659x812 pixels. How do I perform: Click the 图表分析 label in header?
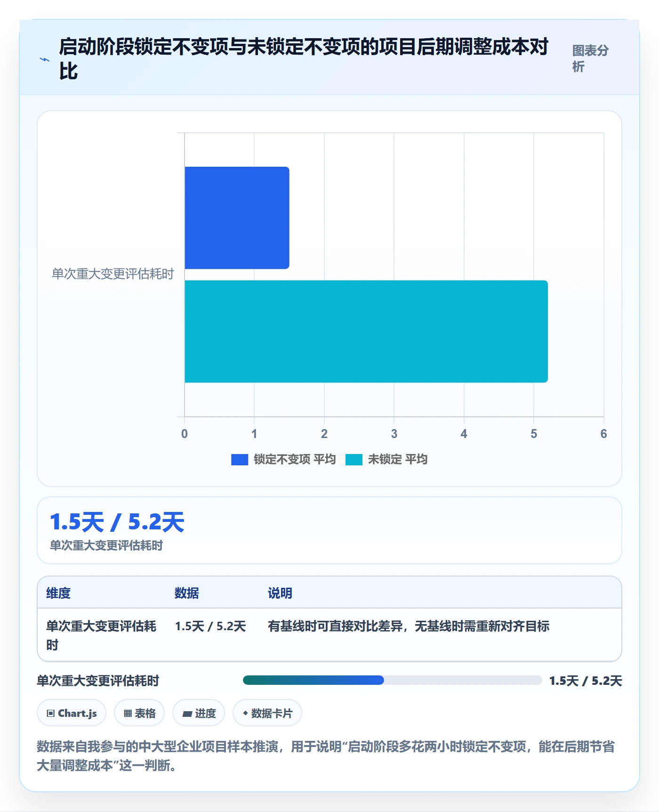point(590,58)
